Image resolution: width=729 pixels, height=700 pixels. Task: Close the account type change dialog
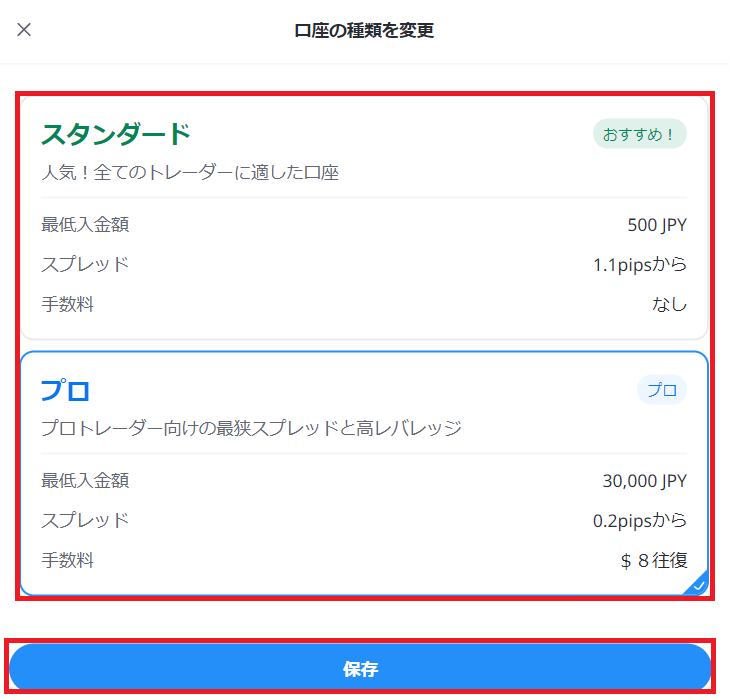click(24, 30)
